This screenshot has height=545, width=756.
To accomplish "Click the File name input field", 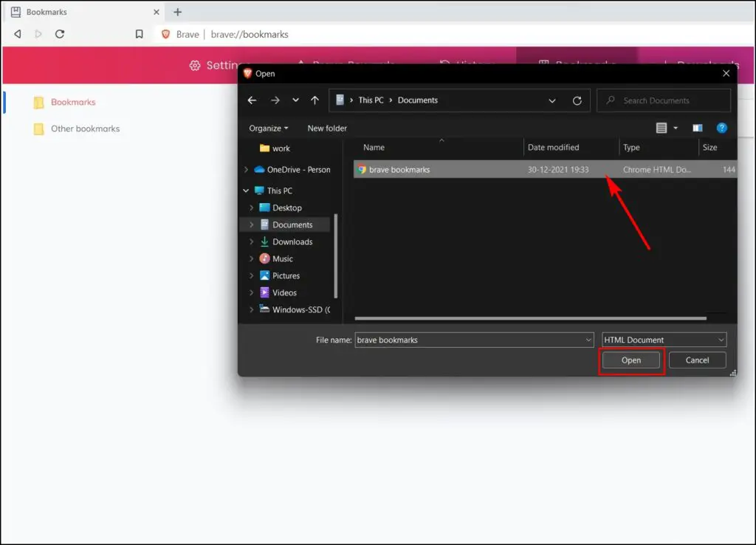I will (x=474, y=340).
